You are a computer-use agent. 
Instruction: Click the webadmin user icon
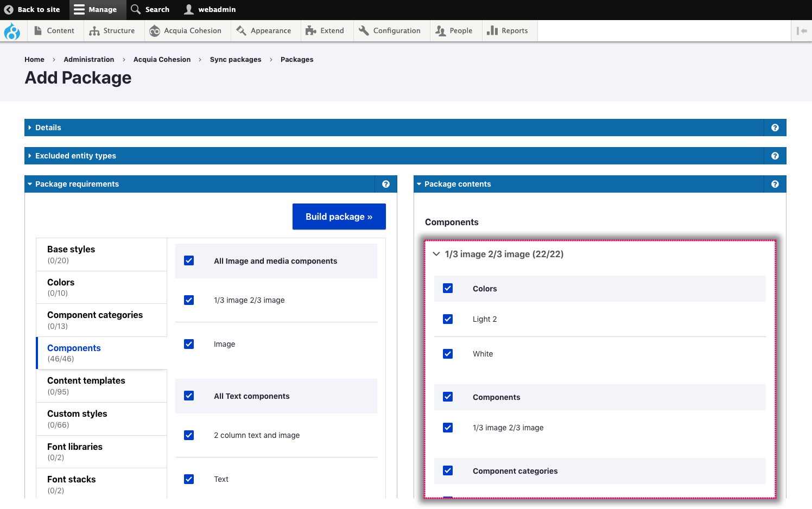[189, 9]
